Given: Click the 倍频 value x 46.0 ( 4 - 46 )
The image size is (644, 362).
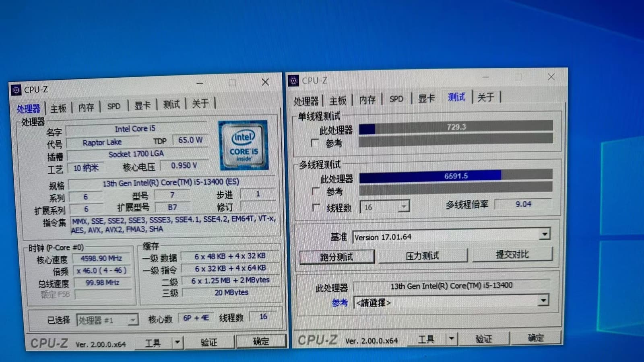Looking at the screenshot, I should coord(101,270).
